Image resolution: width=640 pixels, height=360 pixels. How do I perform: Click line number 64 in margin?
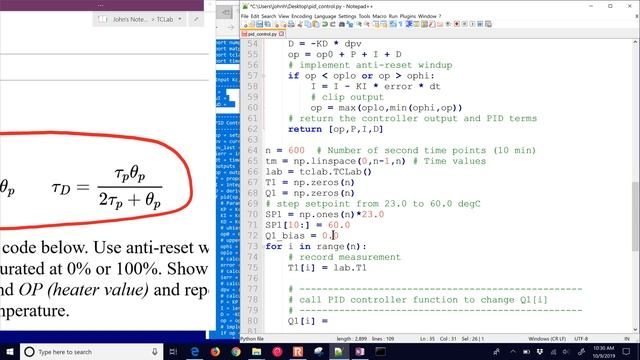pos(253,150)
